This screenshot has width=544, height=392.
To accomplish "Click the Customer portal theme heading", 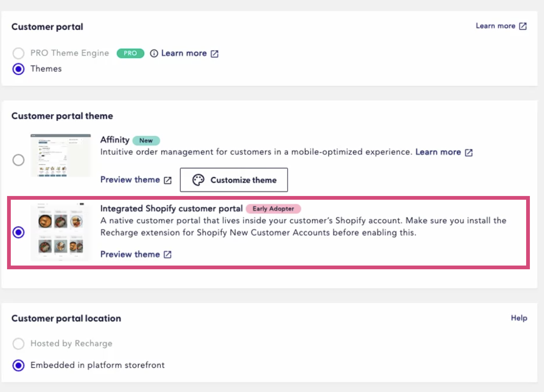I will [x=62, y=116].
